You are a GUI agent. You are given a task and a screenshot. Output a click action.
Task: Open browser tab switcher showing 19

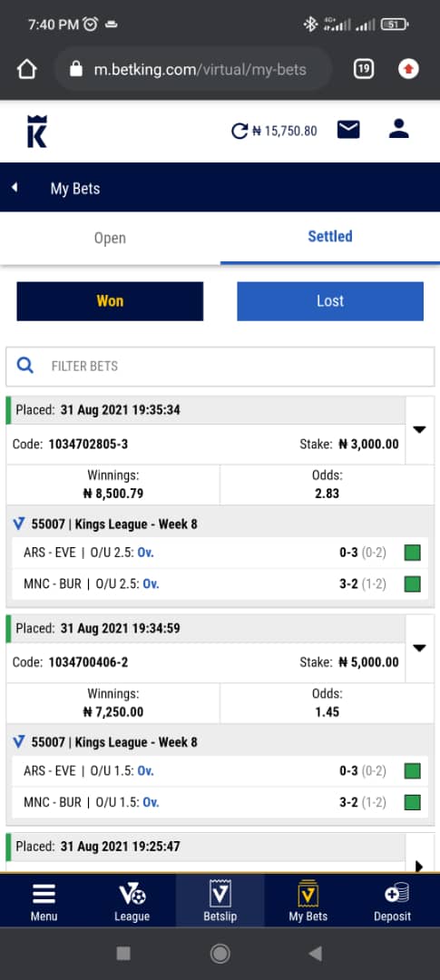364,69
